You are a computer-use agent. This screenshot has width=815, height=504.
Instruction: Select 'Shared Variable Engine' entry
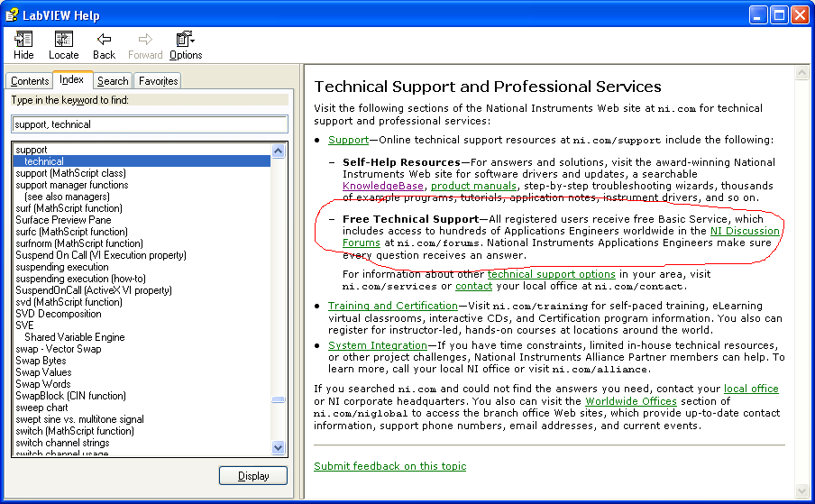74,337
